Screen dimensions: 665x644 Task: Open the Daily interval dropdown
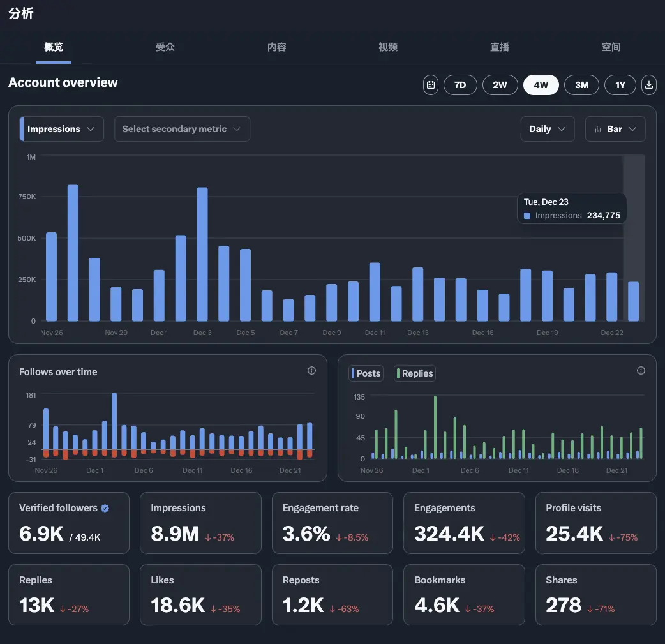click(x=548, y=129)
